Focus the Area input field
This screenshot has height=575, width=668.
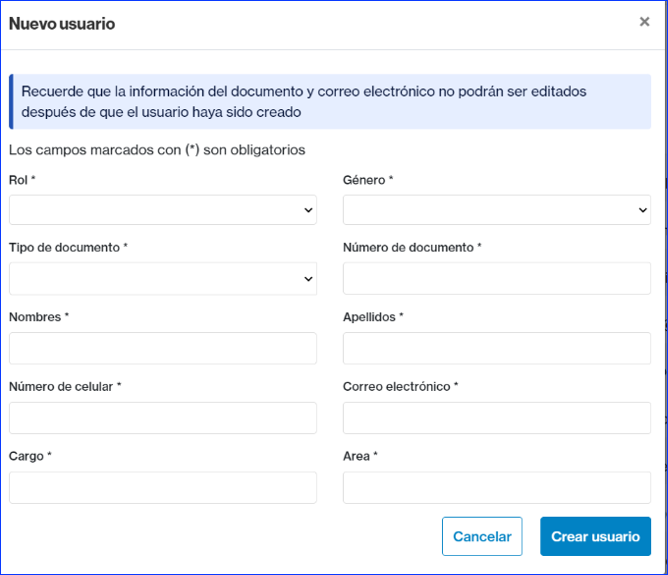(497, 488)
